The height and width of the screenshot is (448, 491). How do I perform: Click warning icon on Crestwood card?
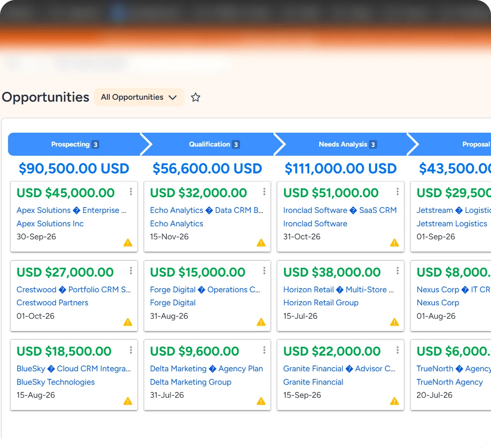click(x=128, y=322)
